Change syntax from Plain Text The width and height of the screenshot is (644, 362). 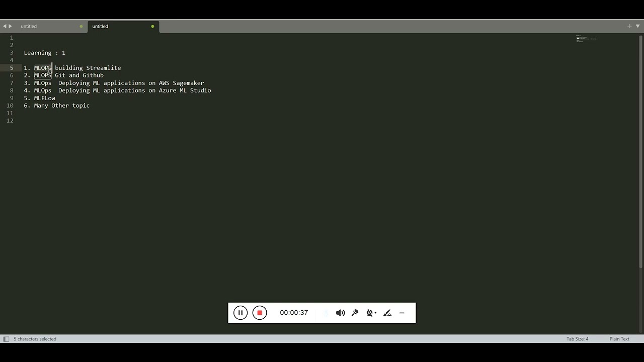619,339
